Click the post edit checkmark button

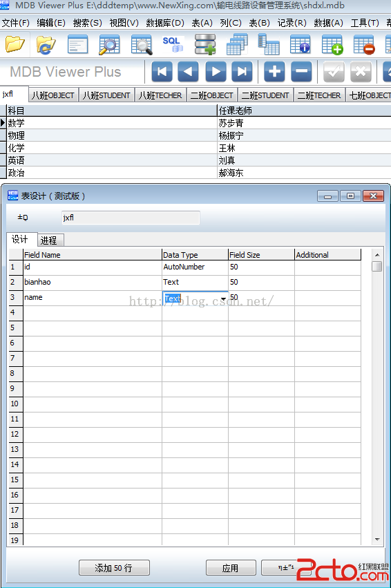coord(334,71)
